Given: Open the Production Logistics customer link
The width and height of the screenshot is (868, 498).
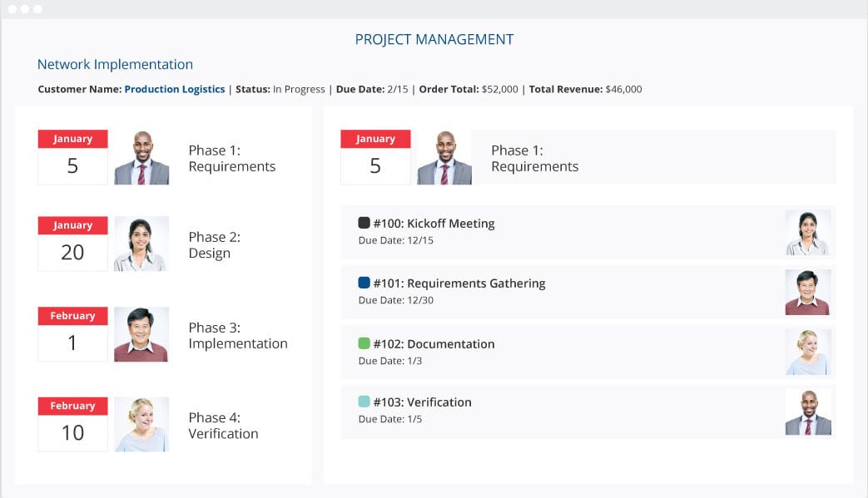Looking at the screenshot, I should tap(175, 89).
